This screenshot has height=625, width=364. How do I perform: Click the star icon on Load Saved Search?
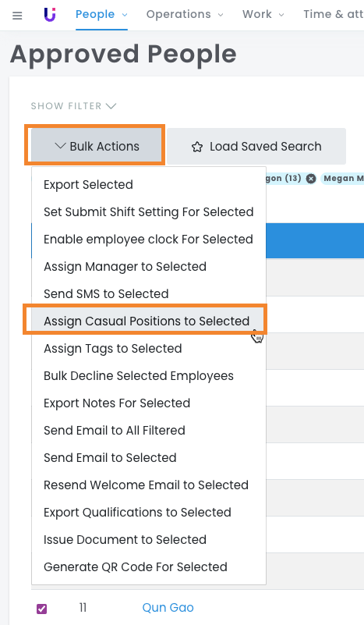[197, 147]
